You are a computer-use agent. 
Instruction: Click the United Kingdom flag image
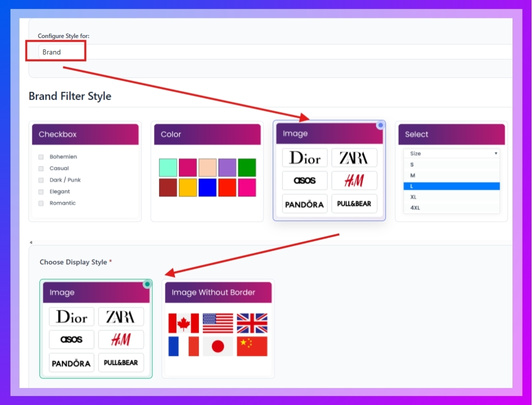pyautogui.click(x=252, y=323)
